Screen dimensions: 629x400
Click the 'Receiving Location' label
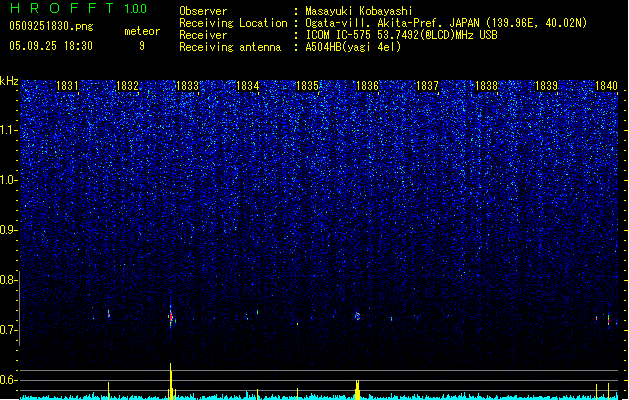click(x=233, y=23)
